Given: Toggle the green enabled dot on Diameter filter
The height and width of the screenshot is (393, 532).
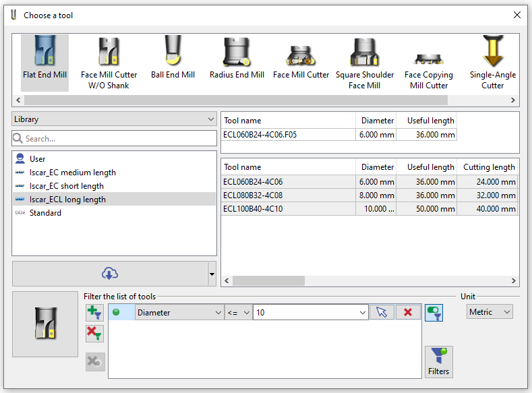Looking at the screenshot, I should [116, 313].
